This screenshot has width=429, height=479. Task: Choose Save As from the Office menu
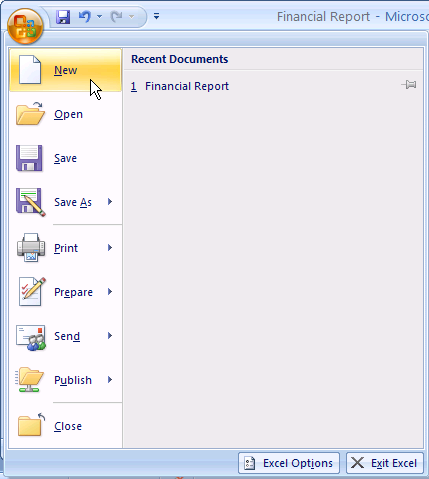coord(65,202)
